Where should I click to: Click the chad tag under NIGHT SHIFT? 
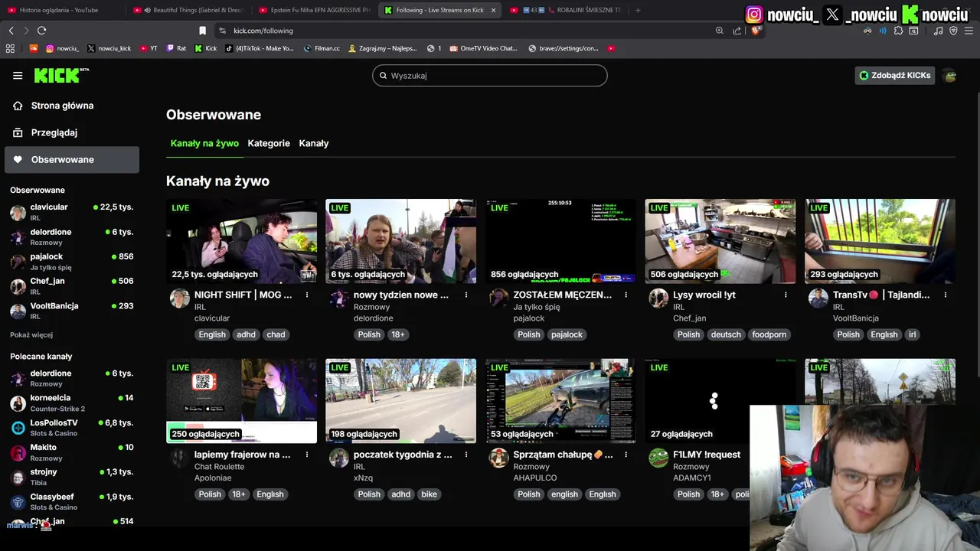coord(276,334)
